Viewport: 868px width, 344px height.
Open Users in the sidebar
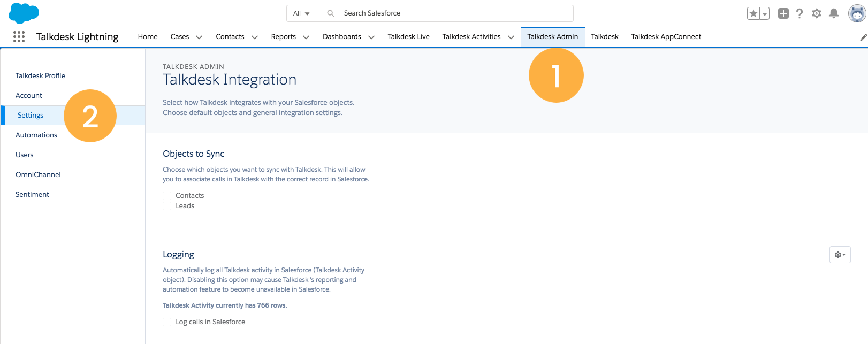click(x=25, y=155)
